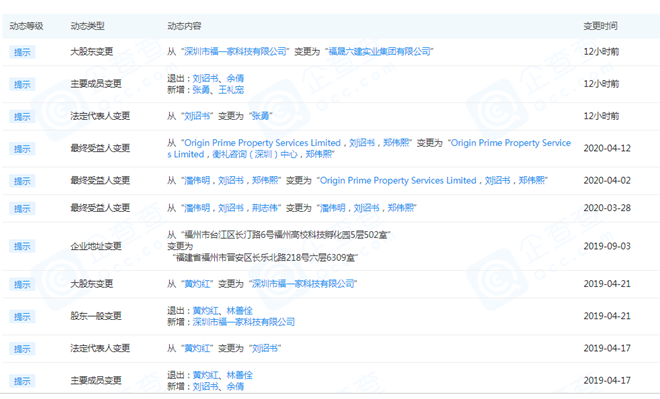This screenshot has width=660, height=399.
Task: Click the 变更时间 column header
Action: 600,26
